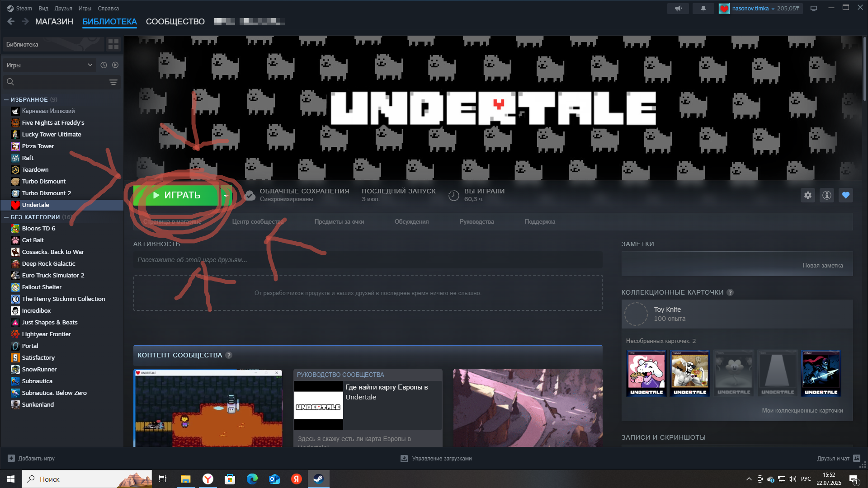Open help for collectible cards section
The height and width of the screenshot is (488, 868).
coord(730,292)
